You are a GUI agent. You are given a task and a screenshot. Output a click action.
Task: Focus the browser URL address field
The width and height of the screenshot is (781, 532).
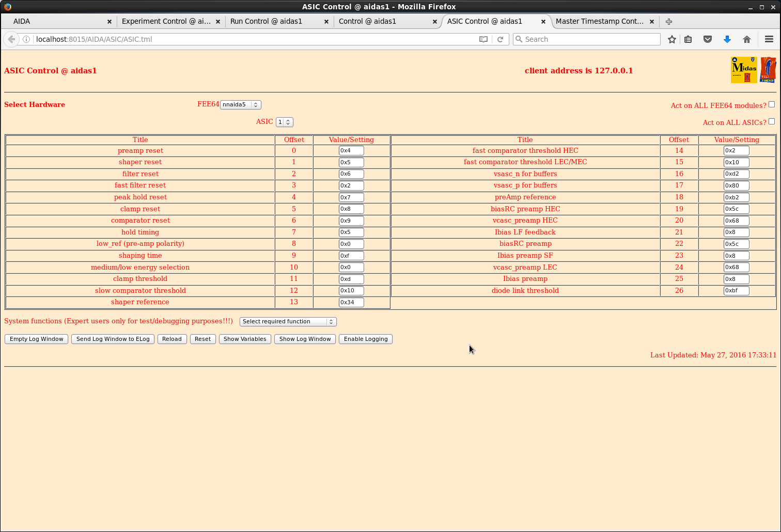pos(256,39)
